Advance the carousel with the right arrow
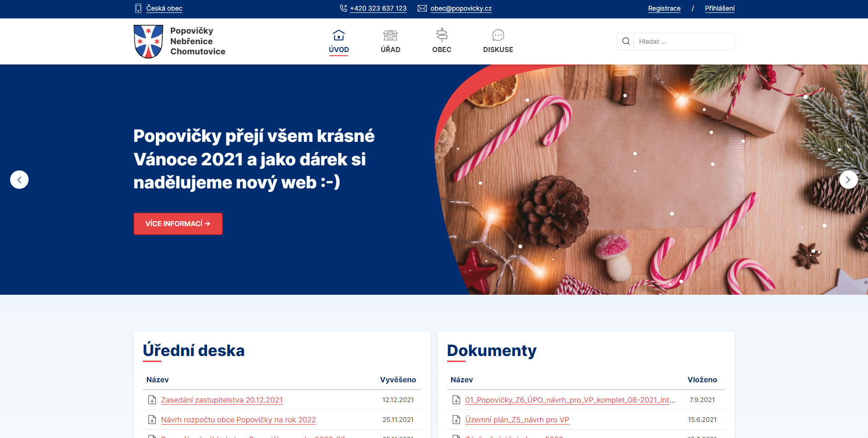 848,180
